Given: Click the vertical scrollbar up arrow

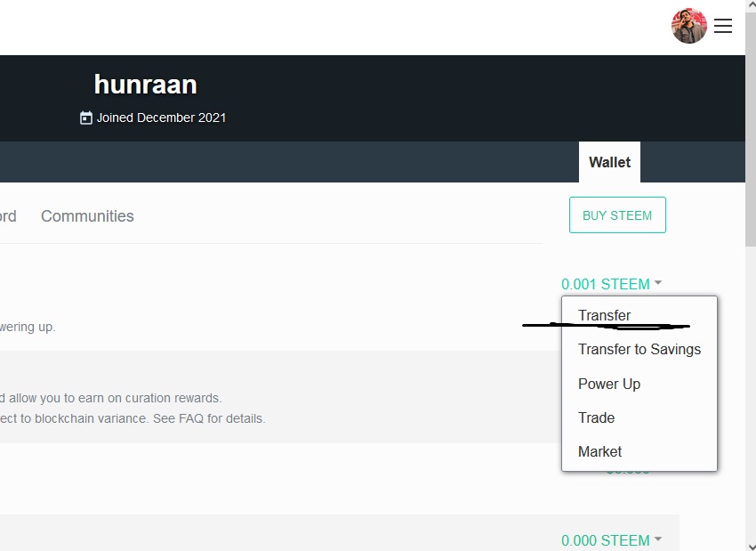Looking at the screenshot, I should click(751, 4).
